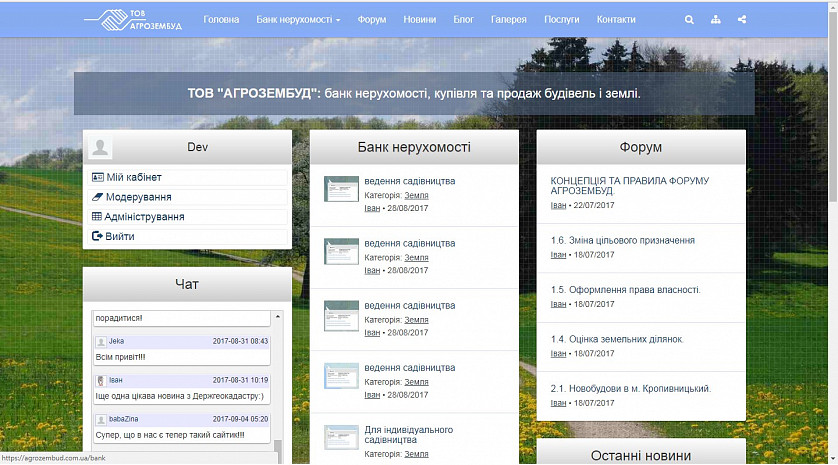This screenshot has width=838, height=465.
Task: Expand the Банк нерухомості dropdown menu
Action: [x=298, y=20]
